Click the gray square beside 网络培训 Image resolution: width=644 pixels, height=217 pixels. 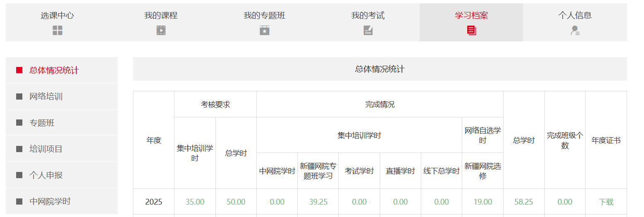(19, 97)
